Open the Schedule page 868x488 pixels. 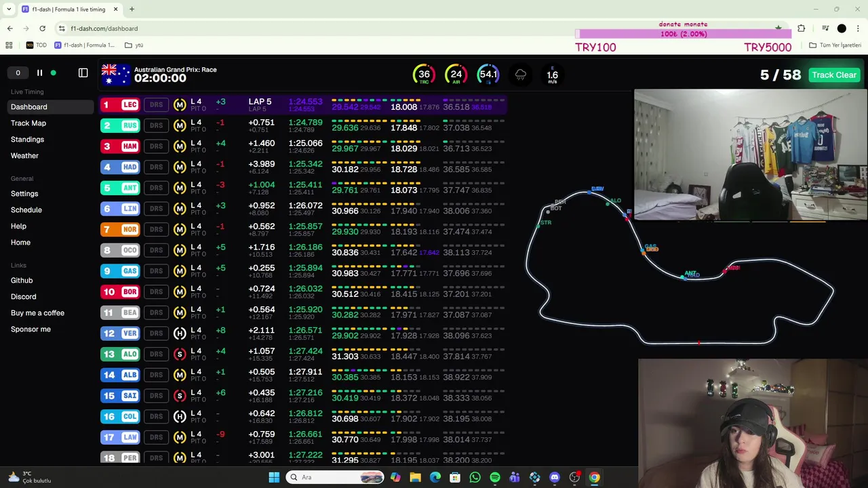pos(26,210)
